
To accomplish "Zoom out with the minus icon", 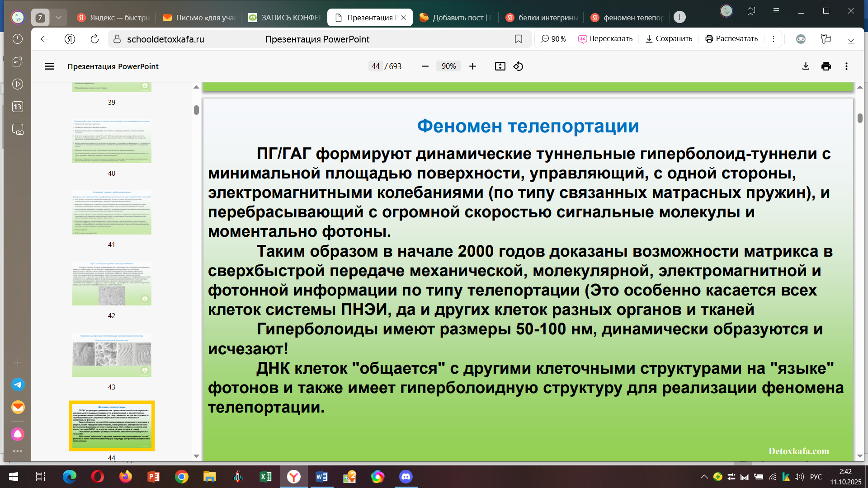I will click(x=425, y=66).
